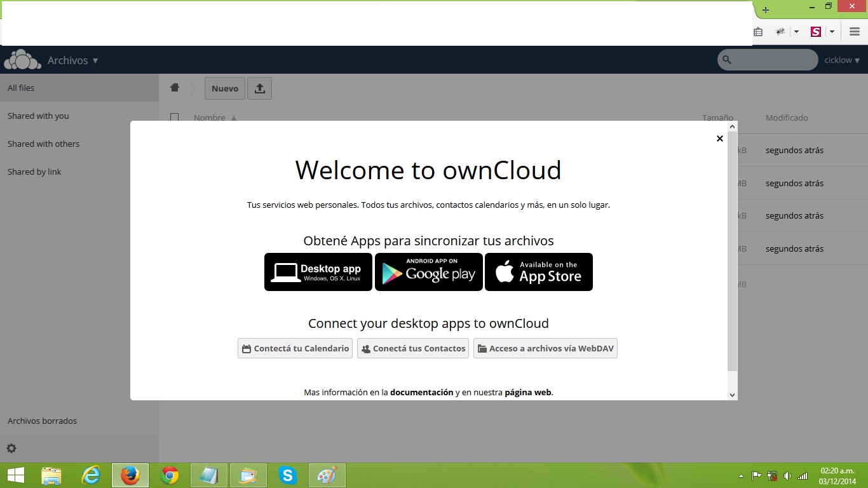Switch to Firefox in taskbar
Image resolution: width=868 pixels, height=488 pixels.
tap(130, 475)
